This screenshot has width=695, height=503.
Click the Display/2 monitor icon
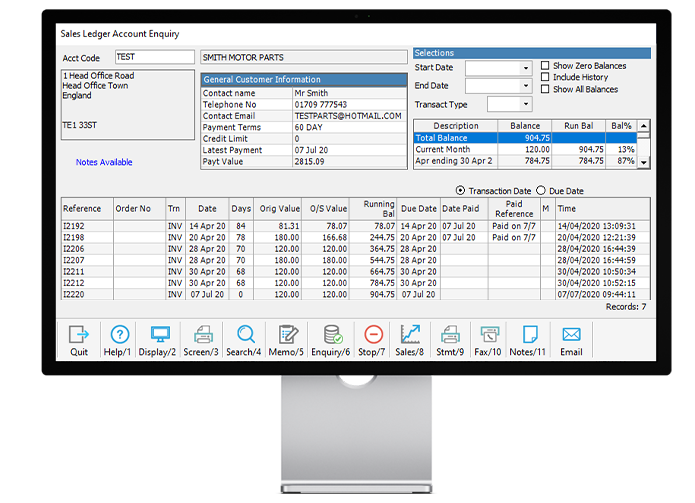coord(160,335)
